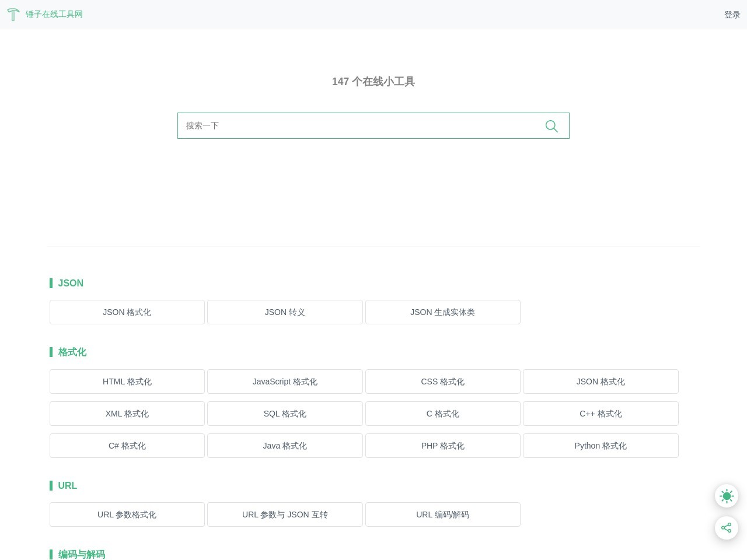Open SQL 格式化 tool
The height and width of the screenshot is (560, 747).
(285, 414)
